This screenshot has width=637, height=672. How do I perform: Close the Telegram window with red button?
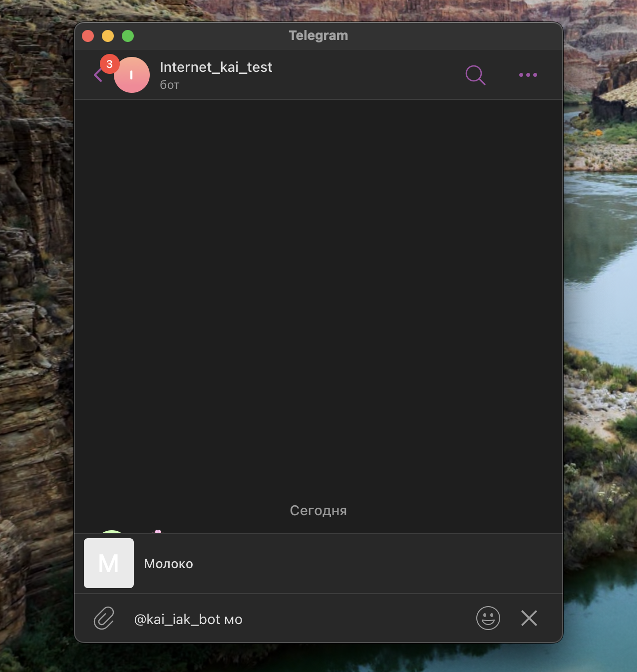tap(88, 36)
